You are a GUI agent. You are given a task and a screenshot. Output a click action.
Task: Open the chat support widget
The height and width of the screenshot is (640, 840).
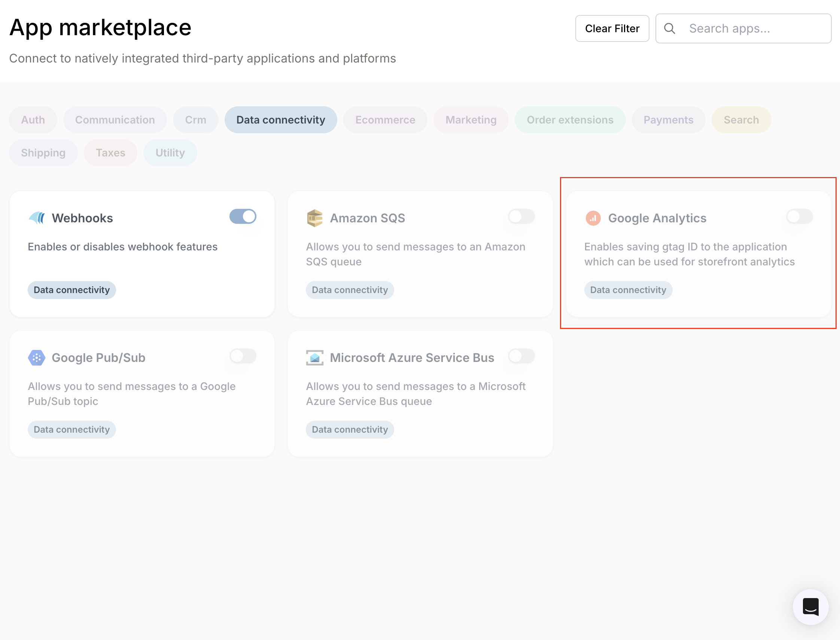tap(811, 607)
